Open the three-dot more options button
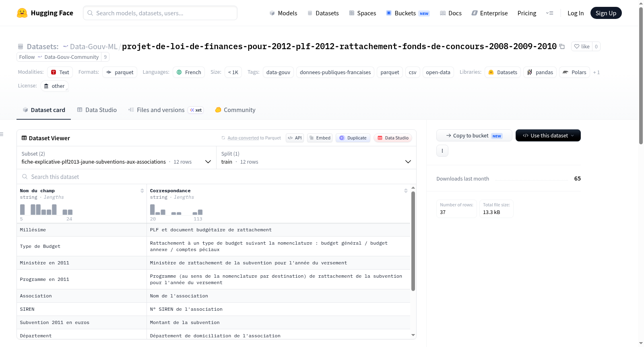Screen dimensions: 644x347 pyautogui.click(x=442, y=151)
